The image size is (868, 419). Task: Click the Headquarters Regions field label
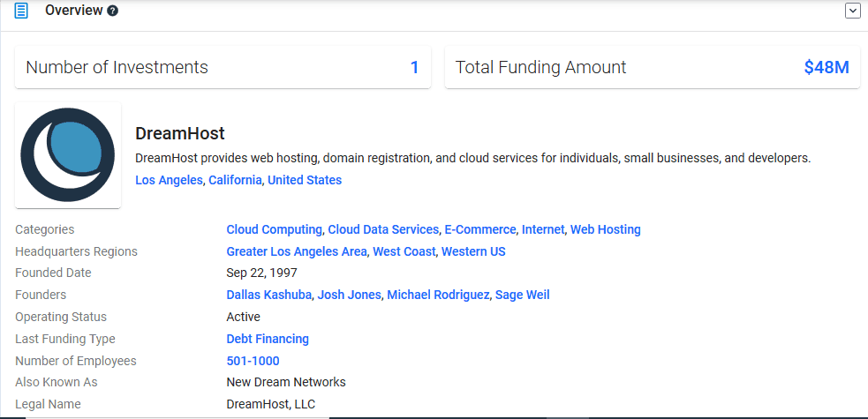pos(77,251)
